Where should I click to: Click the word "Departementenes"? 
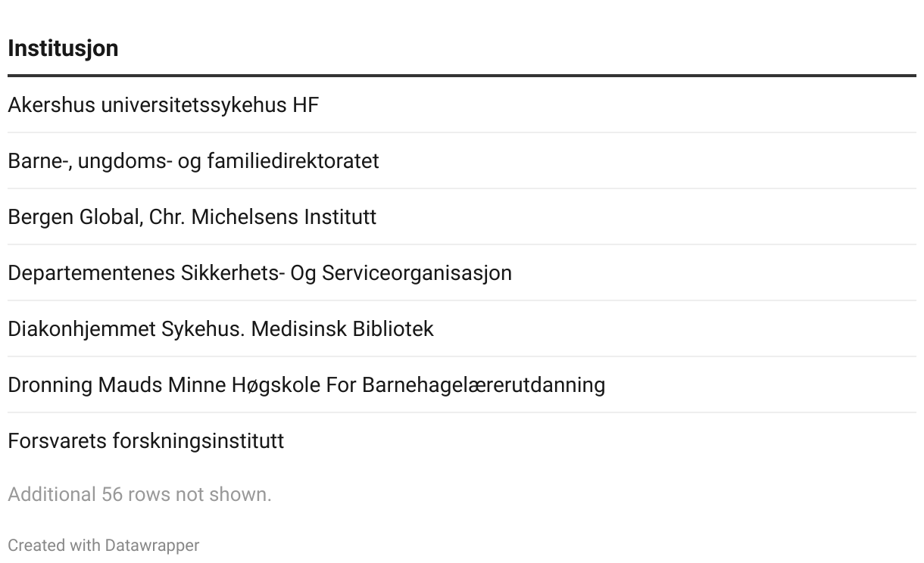(92, 273)
